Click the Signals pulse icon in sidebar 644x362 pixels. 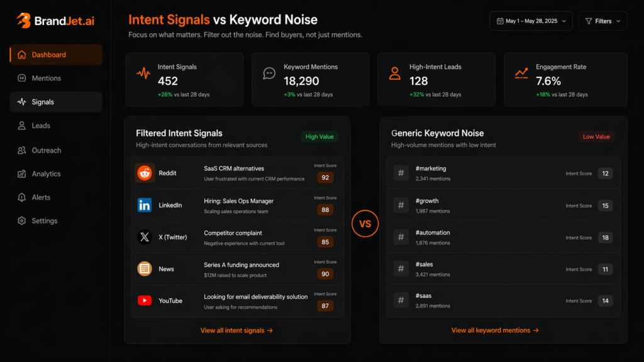click(22, 102)
